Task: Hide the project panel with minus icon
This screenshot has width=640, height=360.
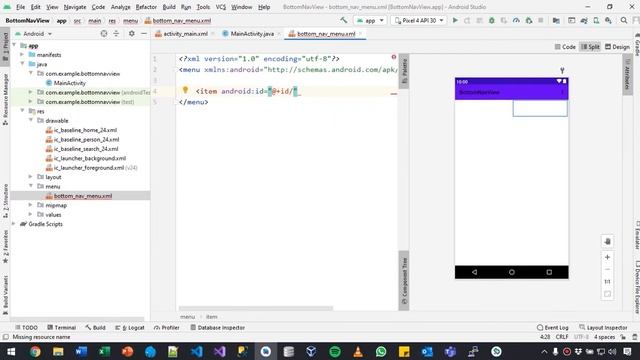Action: click(x=144, y=34)
